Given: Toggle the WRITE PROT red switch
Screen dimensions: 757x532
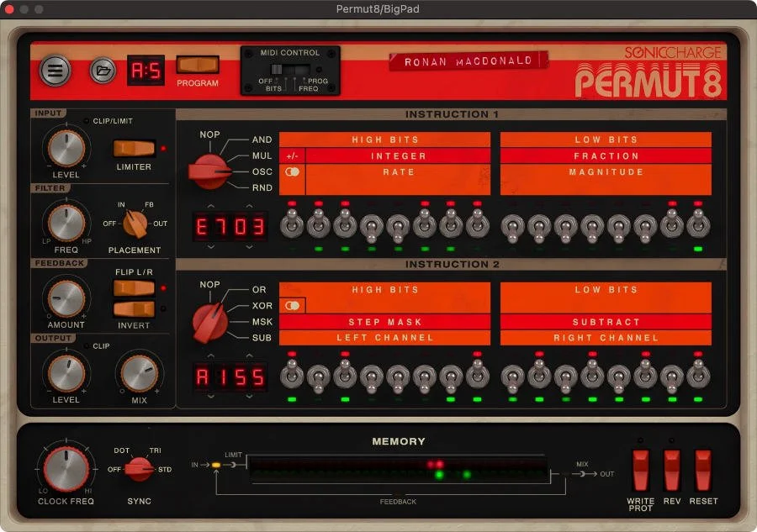Looking at the screenshot, I should click(641, 471).
